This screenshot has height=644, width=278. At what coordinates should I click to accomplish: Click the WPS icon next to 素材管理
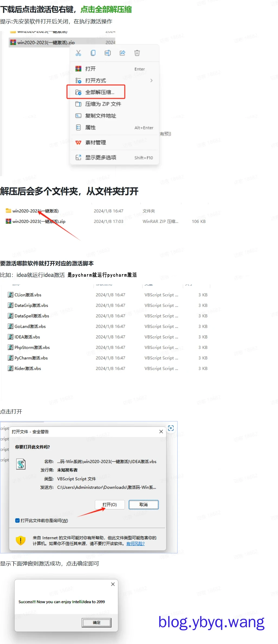(x=78, y=143)
